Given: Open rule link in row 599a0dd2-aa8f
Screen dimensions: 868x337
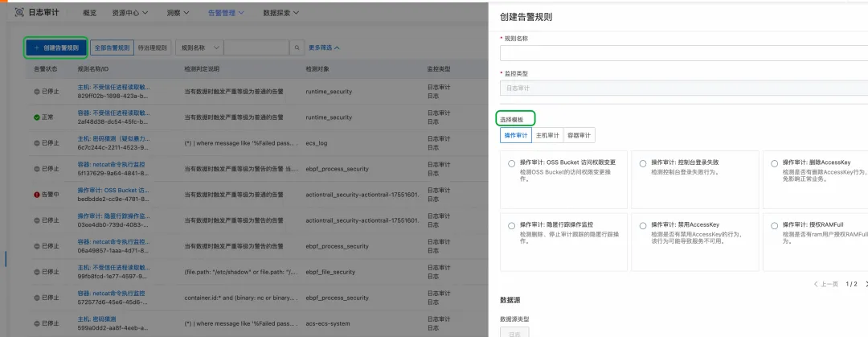Looking at the screenshot, I should pos(97,319).
